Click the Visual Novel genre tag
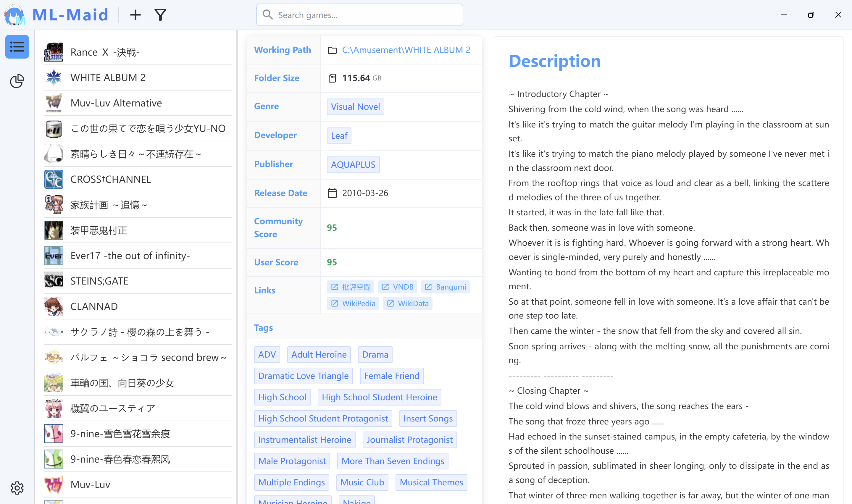The image size is (852, 504). [355, 107]
